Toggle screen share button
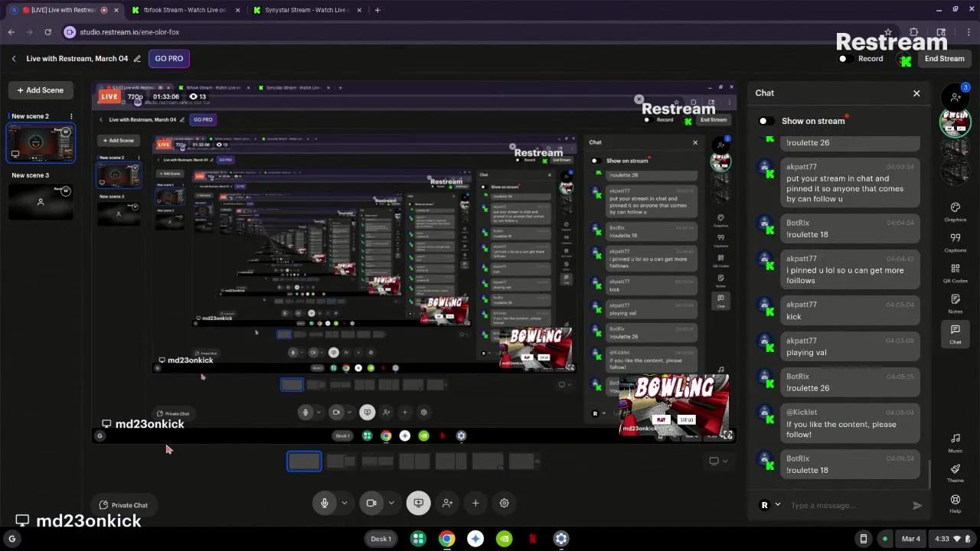 (418, 504)
